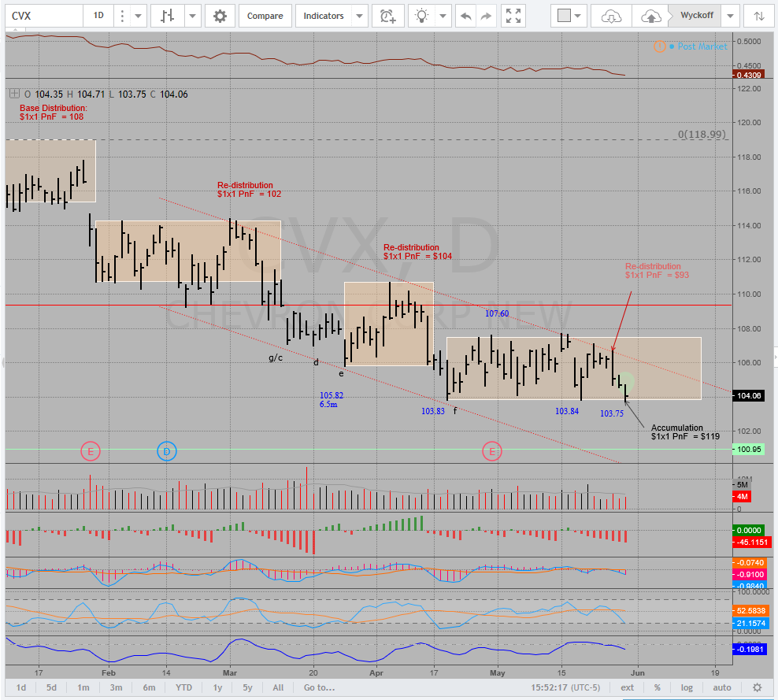778x700 pixels.
Task: Open chart properties gear in top toolbar
Action: [x=220, y=16]
